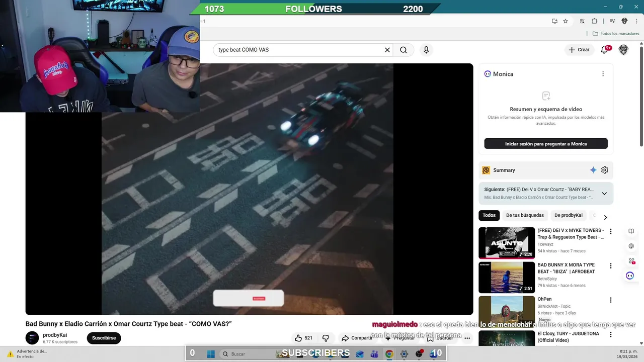Open the Chrome extensions puzzle icon
Viewport: 644px width, 362px height.
pos(594,21)
